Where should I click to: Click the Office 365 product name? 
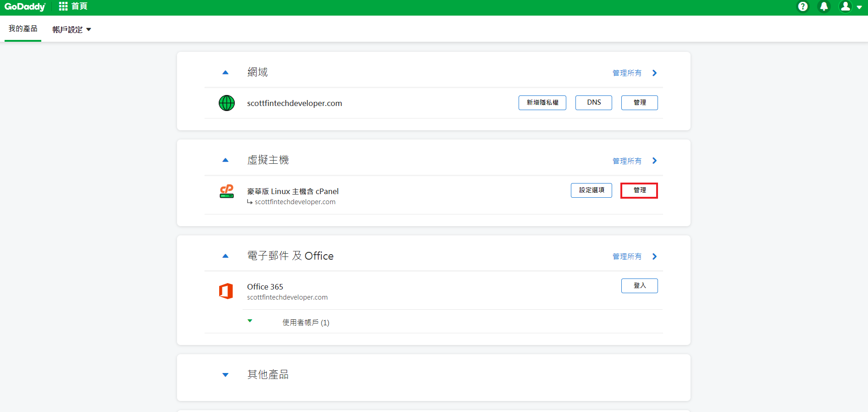[x=265, y=287]
